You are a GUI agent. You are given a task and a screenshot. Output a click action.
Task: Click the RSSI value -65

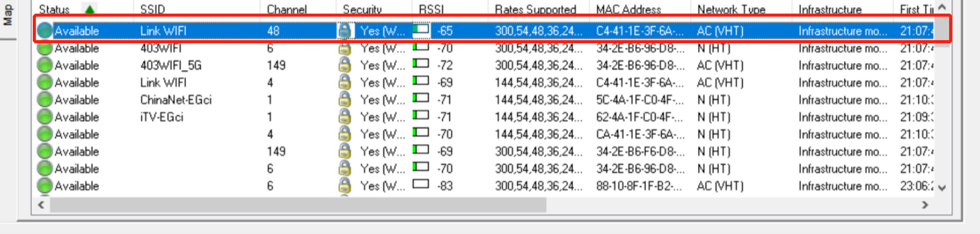pos(445,31)
